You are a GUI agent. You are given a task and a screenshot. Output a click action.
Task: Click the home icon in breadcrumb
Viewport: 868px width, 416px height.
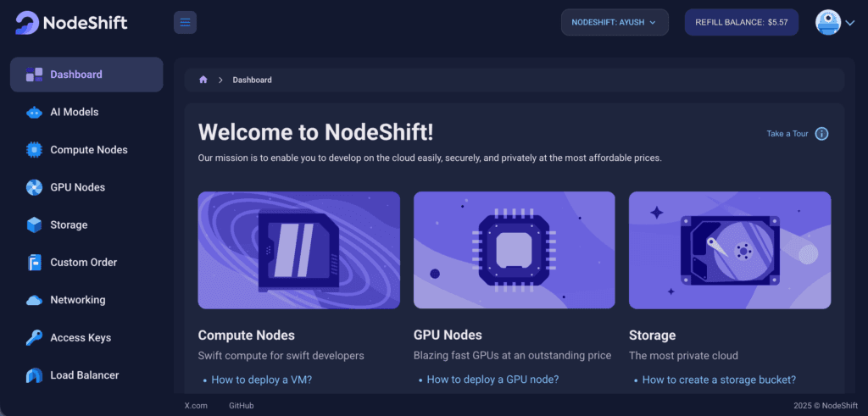[x=203, y=80]
